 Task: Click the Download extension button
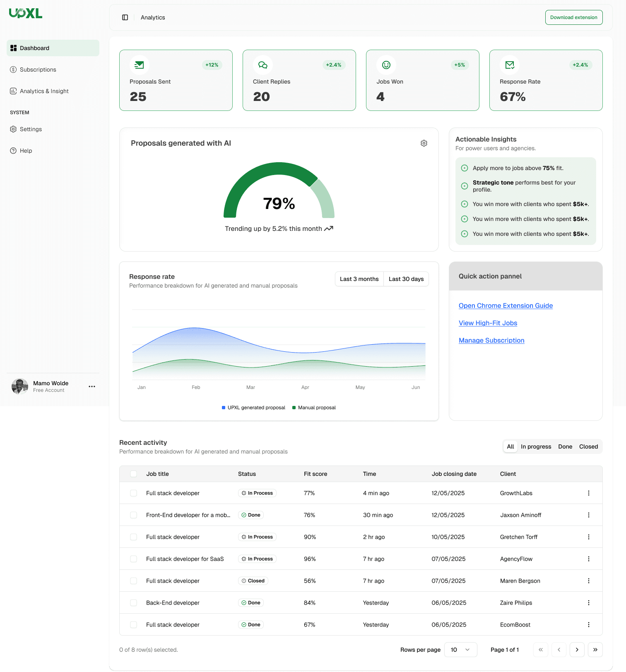[574, 17]
